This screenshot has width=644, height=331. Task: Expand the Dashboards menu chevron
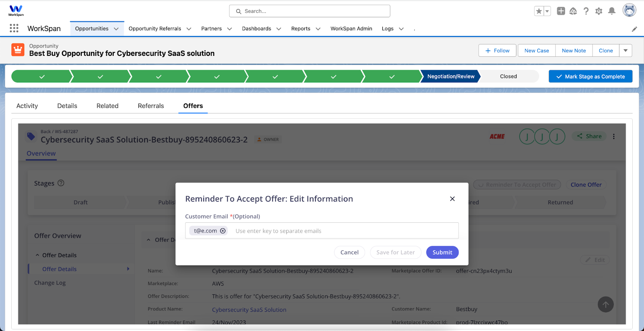click(x=279, y=29)
